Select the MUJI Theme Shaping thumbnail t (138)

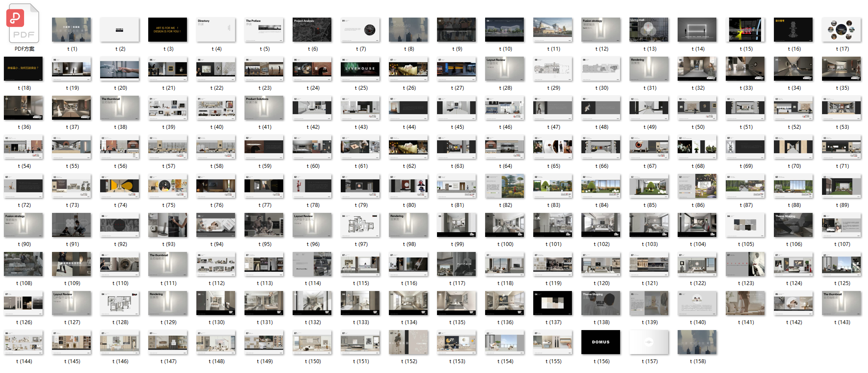(601, 303)
